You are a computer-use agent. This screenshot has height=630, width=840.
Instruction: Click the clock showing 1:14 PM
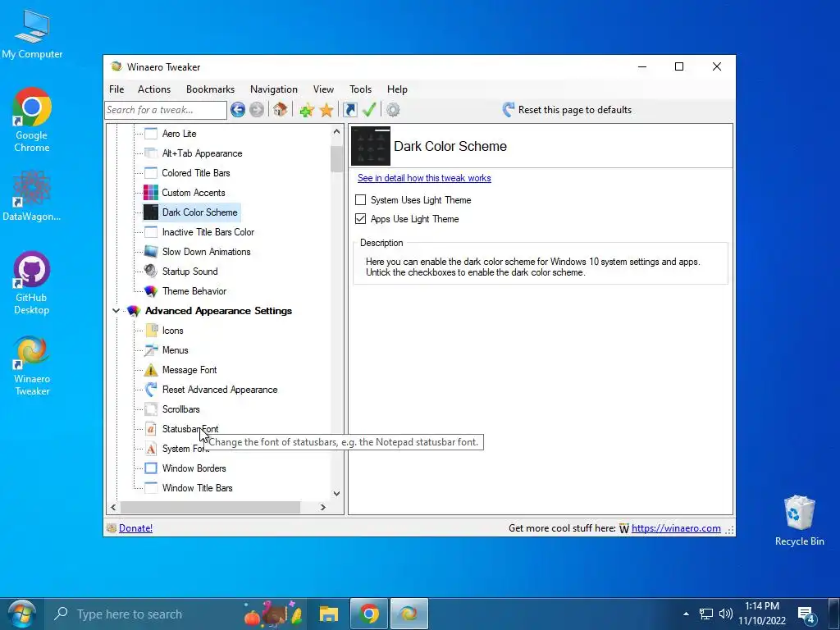(762, 606)
